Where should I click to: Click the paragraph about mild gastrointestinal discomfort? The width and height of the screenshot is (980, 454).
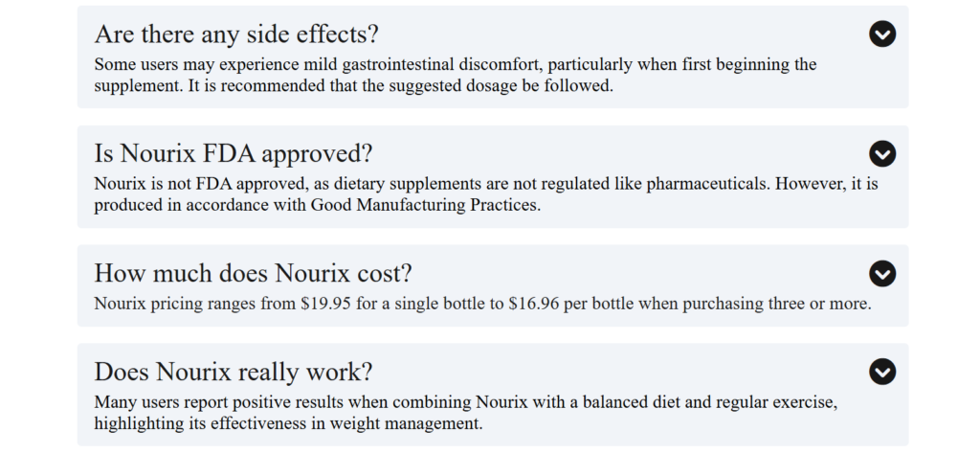[455, 75]
